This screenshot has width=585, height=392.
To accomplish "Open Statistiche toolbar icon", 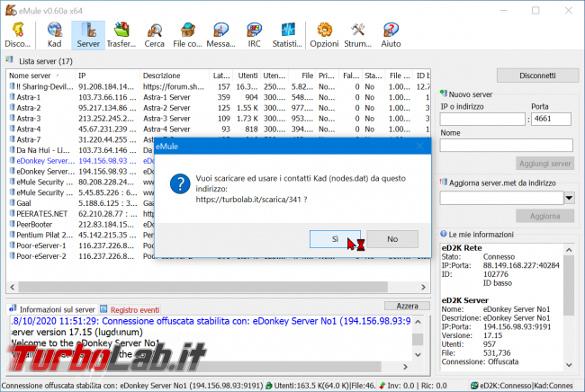I will [x=287, y=30].
